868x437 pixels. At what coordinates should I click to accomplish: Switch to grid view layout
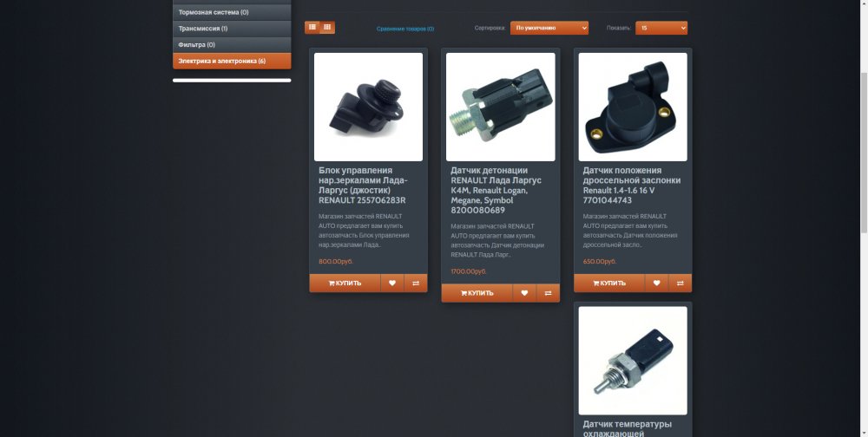tap(327, 27)
